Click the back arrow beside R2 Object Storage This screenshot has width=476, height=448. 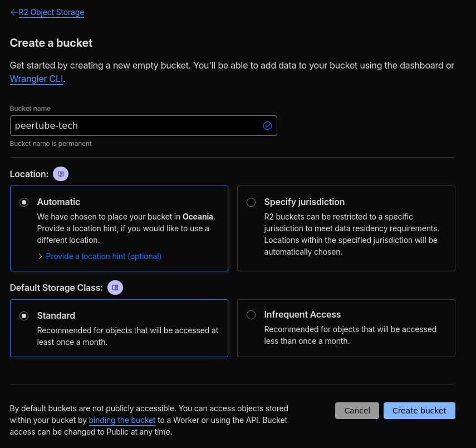coord(14,12)
